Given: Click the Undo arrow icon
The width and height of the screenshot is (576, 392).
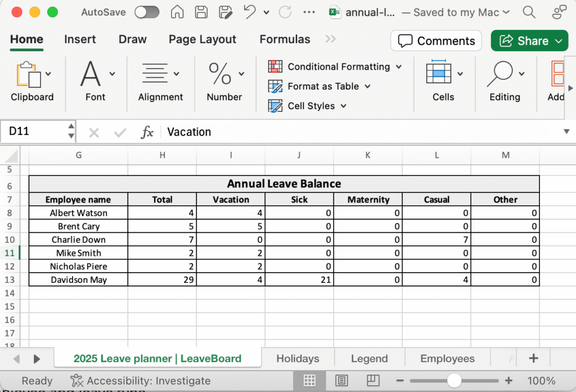Looking at the screenshot, I should pos(250,12).
